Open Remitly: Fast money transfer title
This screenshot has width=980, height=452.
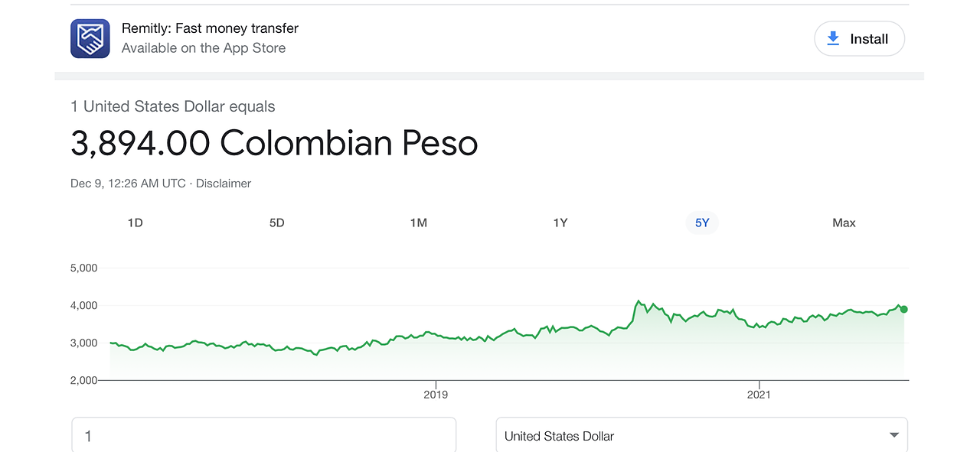click(210, 28)
